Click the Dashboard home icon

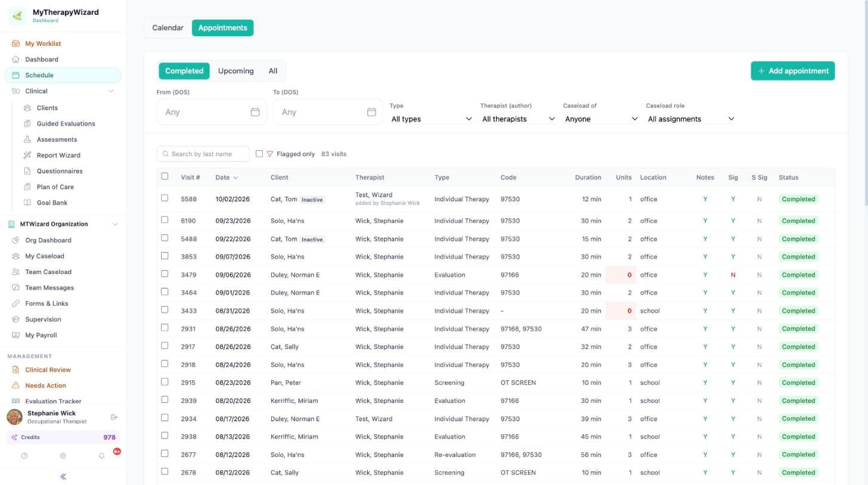tap(15, 60)
